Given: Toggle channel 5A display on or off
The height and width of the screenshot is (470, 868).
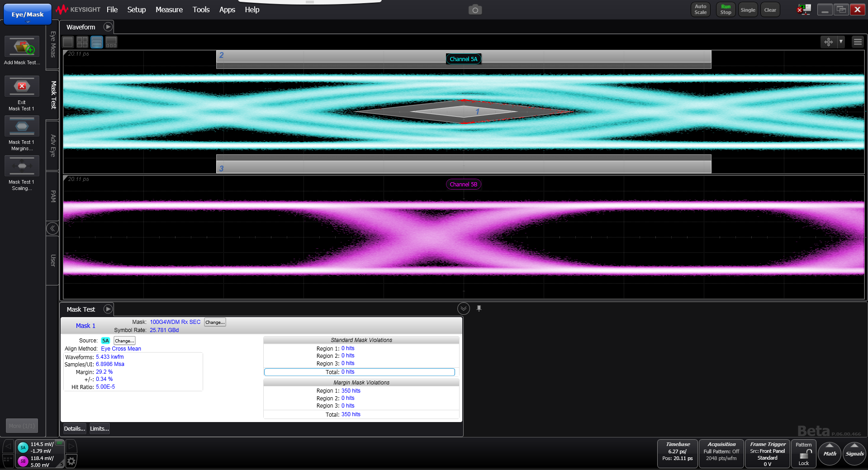Looking at the screenshot, I should pos(23,447).
